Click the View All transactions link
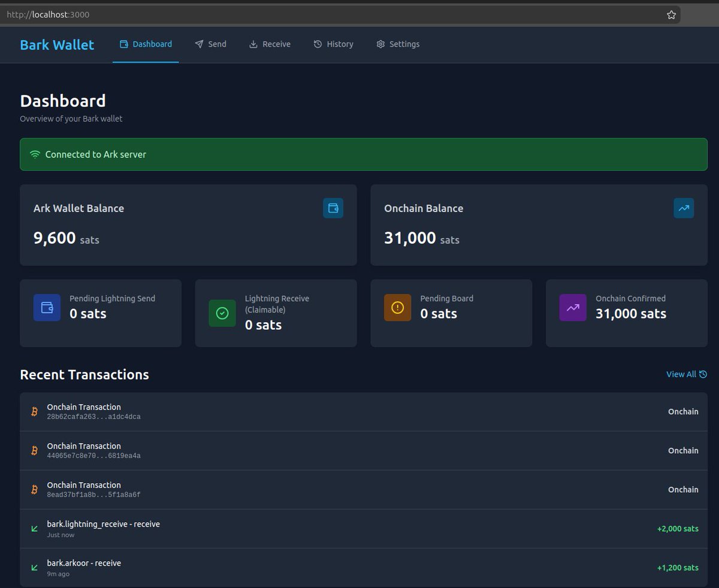Image resolution: width=719 pixels, height=588 pixels. click(687, 374)
